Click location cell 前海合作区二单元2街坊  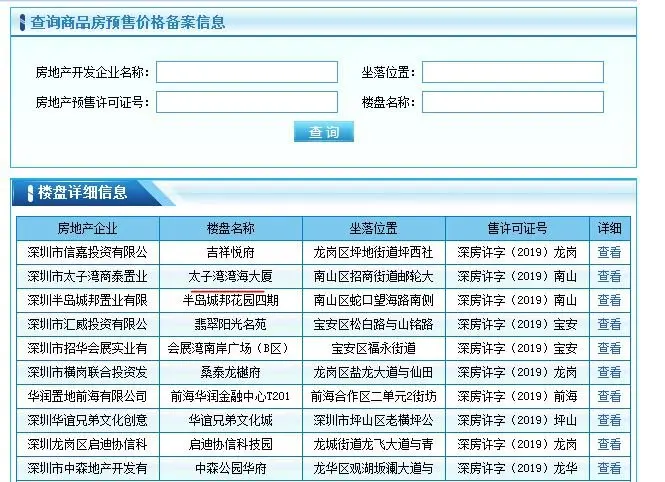[x=374, y=396]
